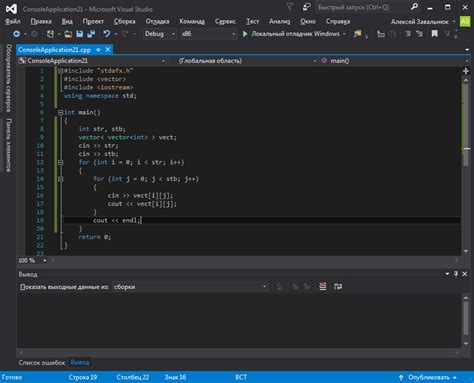Open the x86 platform dropdown
Screen dimensions: 474x383
coord(208,34)
